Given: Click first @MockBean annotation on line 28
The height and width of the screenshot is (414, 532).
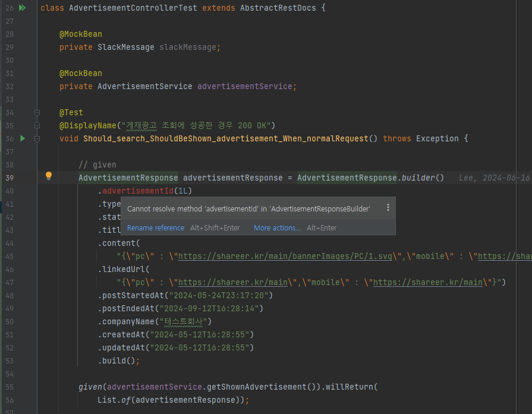Looking at the screenshot, I should tap(81, 34).
